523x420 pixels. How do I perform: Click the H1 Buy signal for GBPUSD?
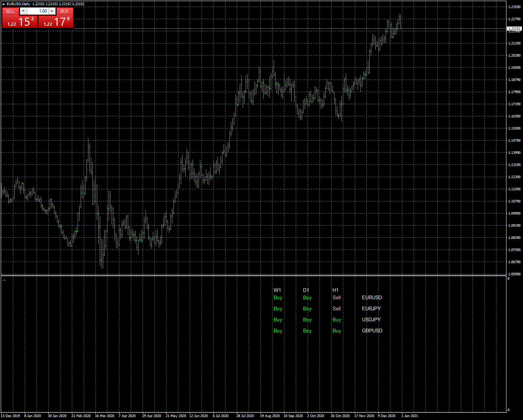click(337, 331)
